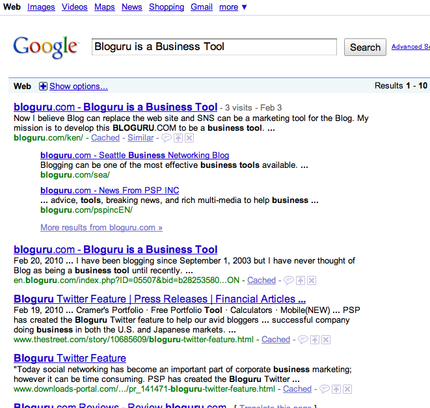Viewport: 430px width, 408px height.
Task: Click the green URL 'bloguru.com/sea/'
Action: click(75, 175)
